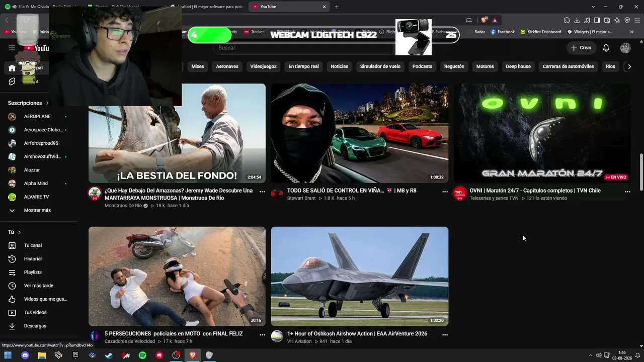Expand the Tú section header
Image resolution: width=644 pixels, height=362 pixels.
[14, 232]
